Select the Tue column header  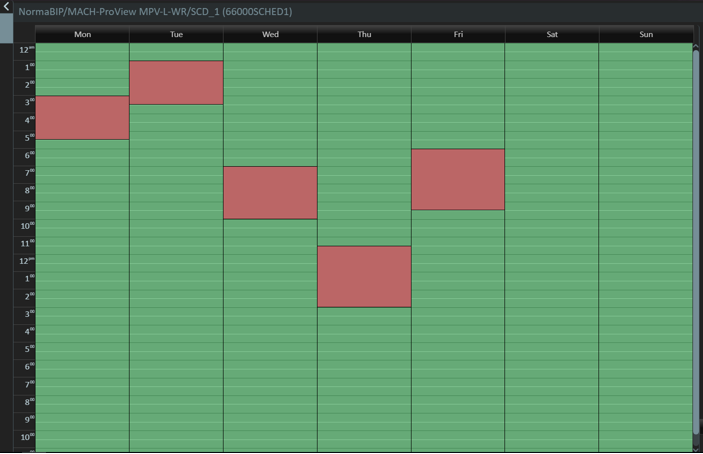point(176,35)
